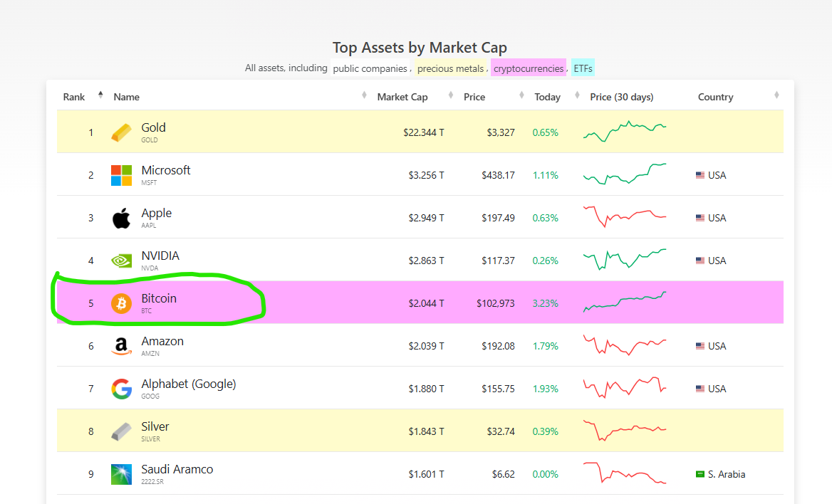Filter by ETFs tag
The height and width of the screenshot is (504, 832).
(583, 68)
